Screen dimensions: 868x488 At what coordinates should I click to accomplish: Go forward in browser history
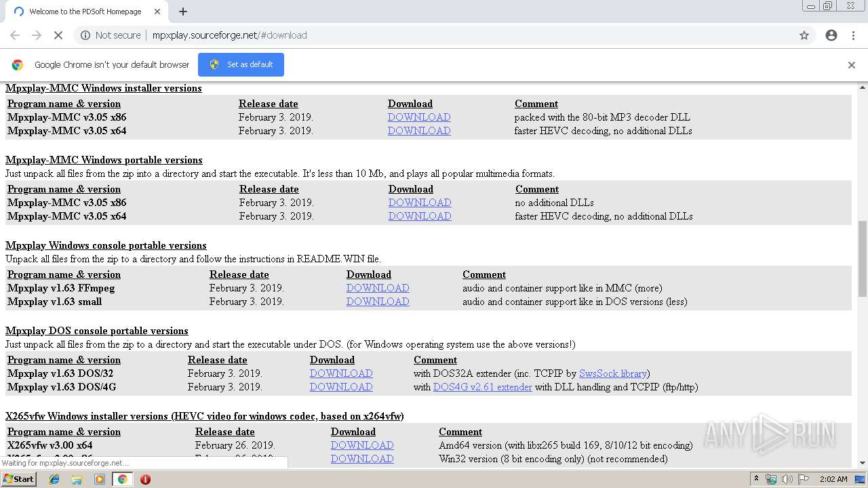point(37,35)
